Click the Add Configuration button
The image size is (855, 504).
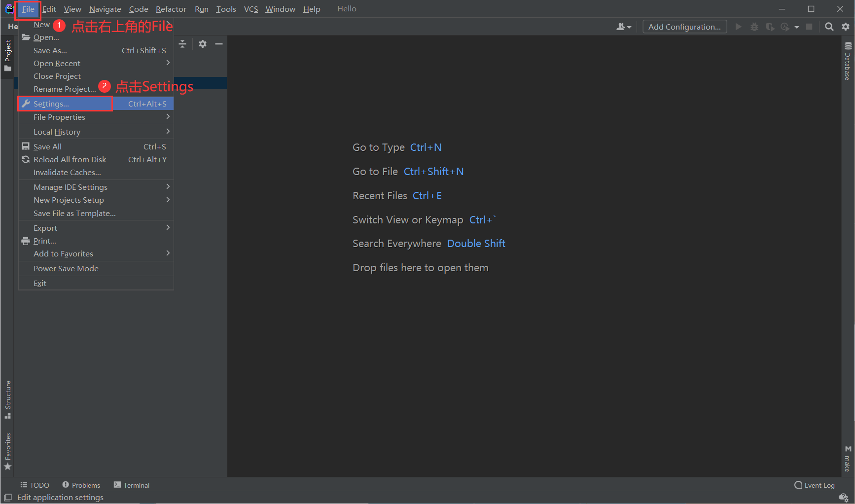click(684, 27)
